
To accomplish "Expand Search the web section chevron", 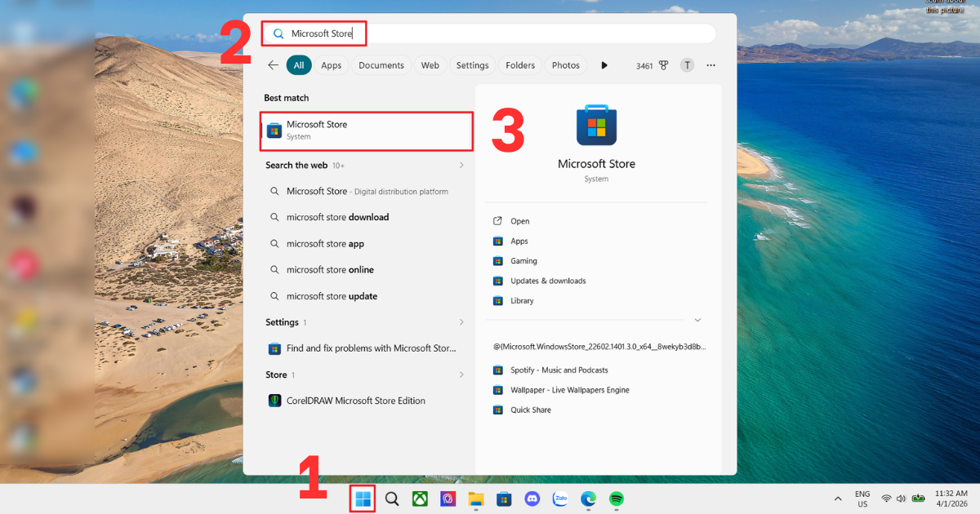I will click(x=461, y=165).
